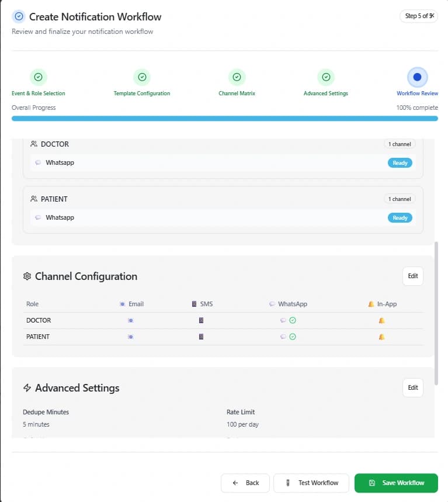Click the DOCTOR row In-App bell icon
Viewport: 448px width, 502px height.
[381, 320]
